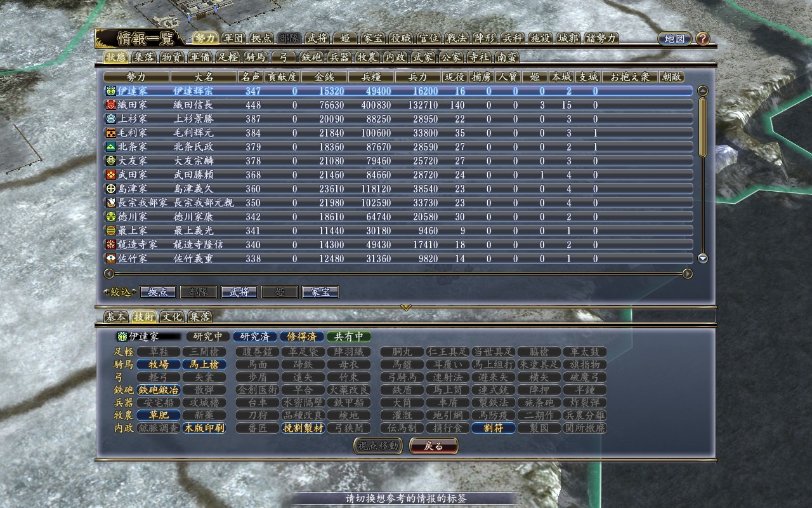Open the 戦法 top tab
Screen dimensions: 812x508
pyautogui.click(x=457, y=38)
